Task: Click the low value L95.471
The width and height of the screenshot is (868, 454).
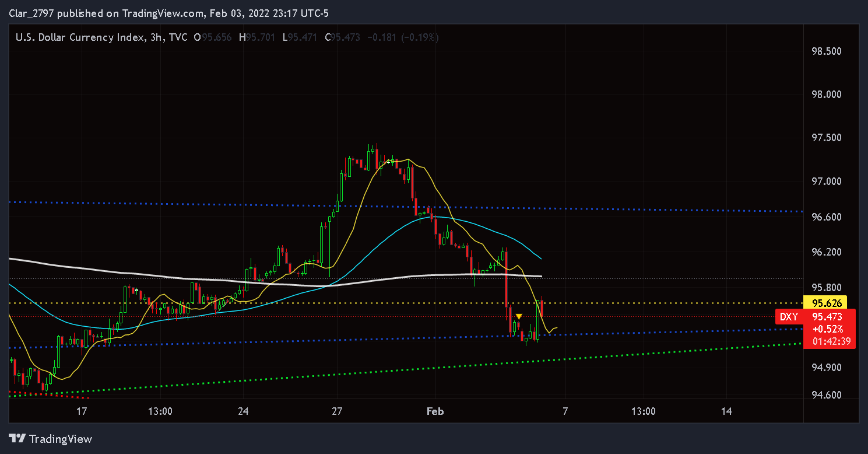Action: pyautogui.click(x=299, y=37)
